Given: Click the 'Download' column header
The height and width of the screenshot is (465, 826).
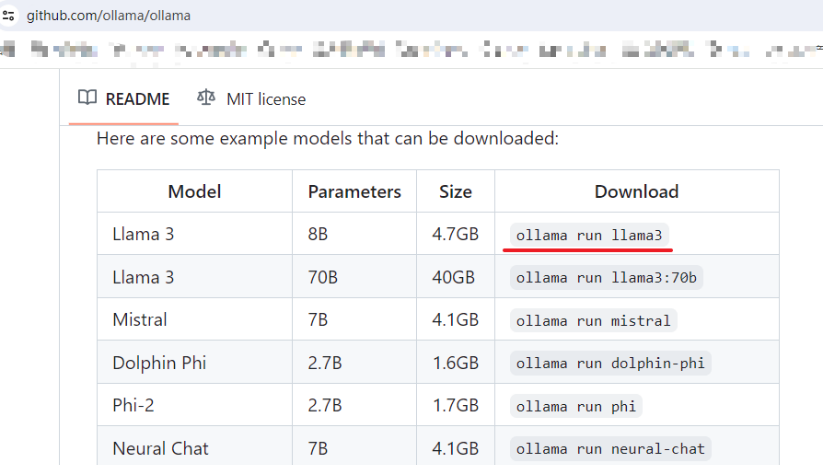Looking at the screenshot, I should coord(636,192).
